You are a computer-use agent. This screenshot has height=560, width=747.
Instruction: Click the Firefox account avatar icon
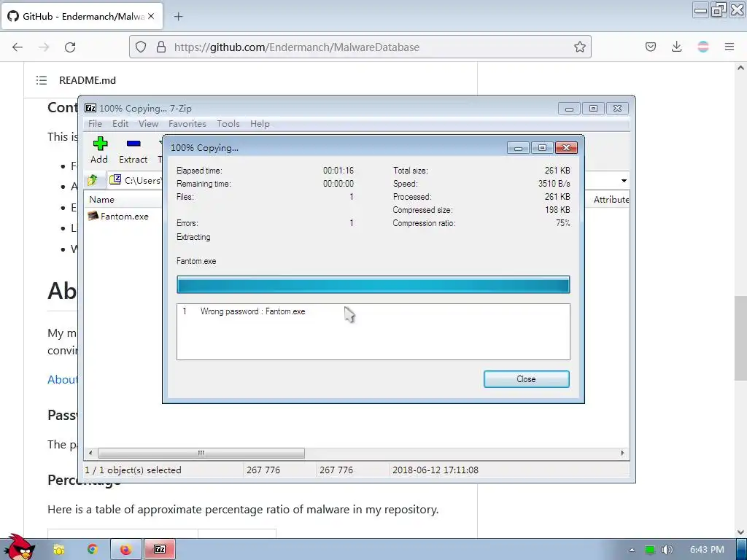[703, 47]
